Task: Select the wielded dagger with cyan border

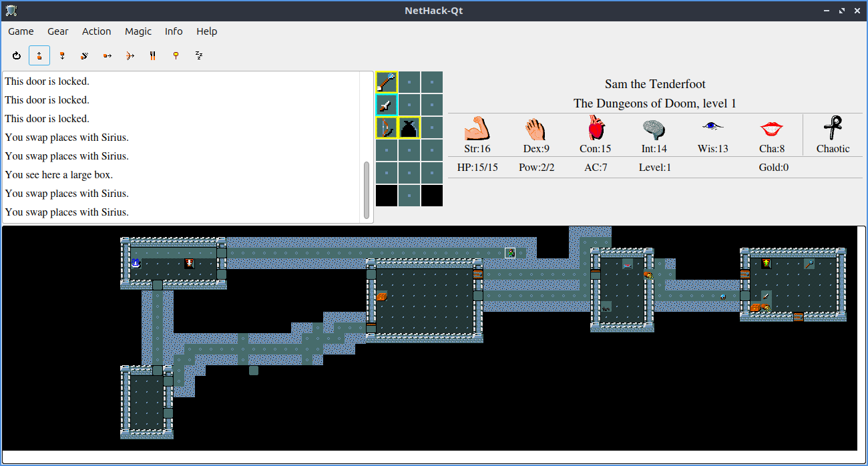Action: click(387, 105)
